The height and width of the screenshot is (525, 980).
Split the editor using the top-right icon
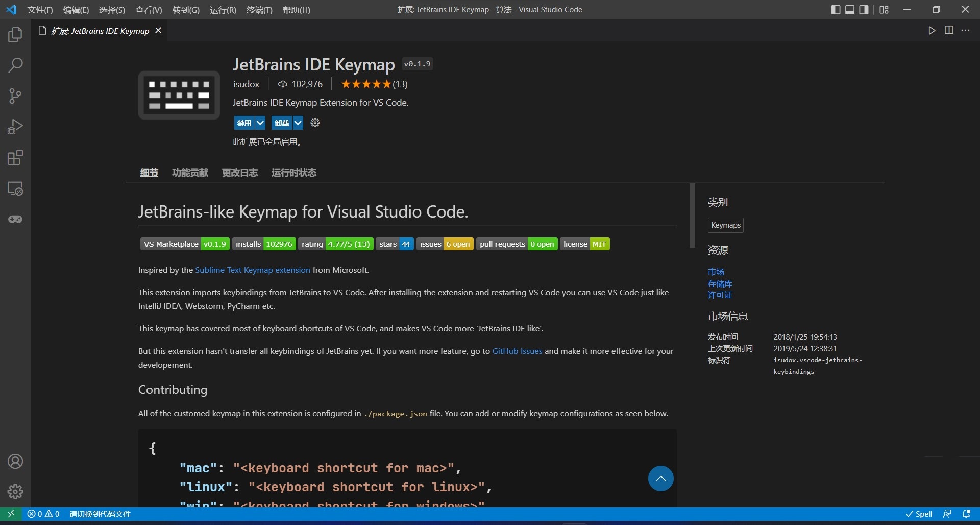(x=949, y=30)
